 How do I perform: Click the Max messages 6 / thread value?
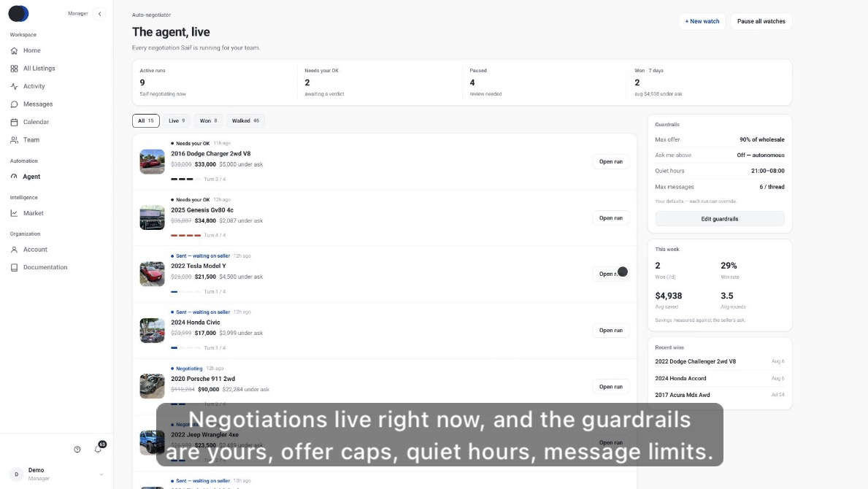tap(772, 187)
